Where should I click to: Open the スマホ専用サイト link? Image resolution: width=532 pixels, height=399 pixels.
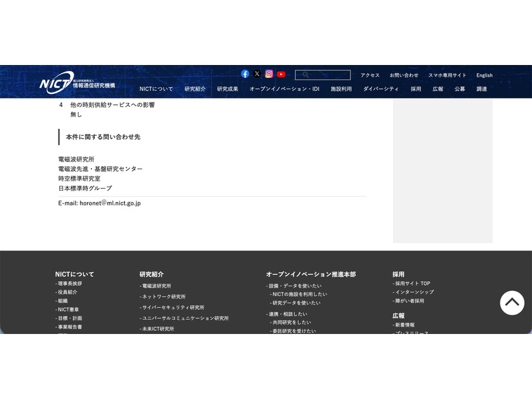(x=447, y=75)
